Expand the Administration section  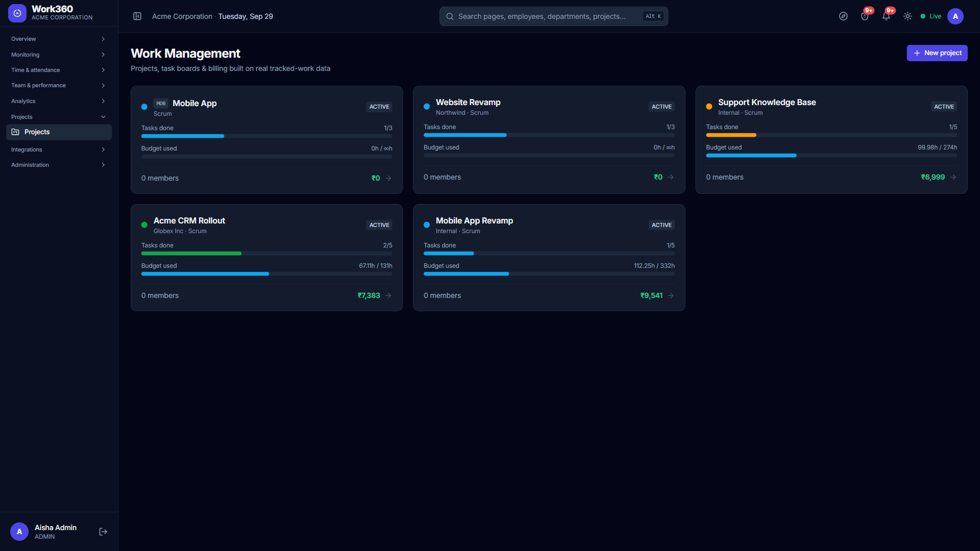[x=59, y=165]
